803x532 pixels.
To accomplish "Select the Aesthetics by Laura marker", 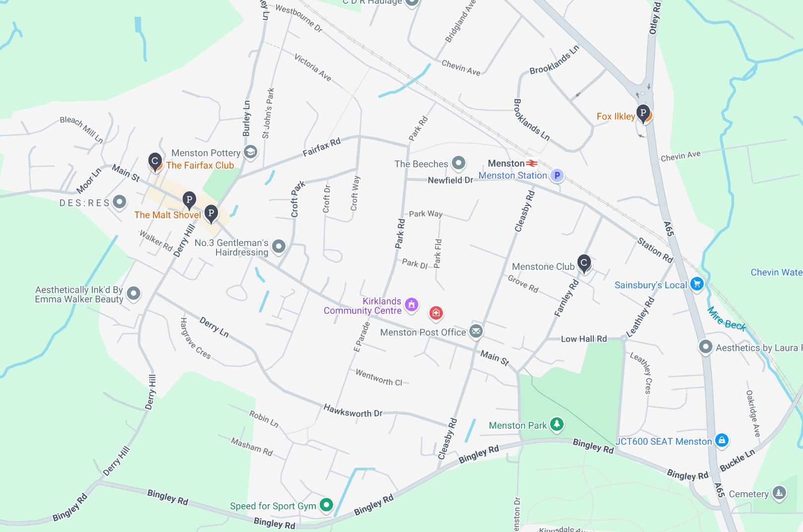I will pyautogui.click(x=706, y=346).
